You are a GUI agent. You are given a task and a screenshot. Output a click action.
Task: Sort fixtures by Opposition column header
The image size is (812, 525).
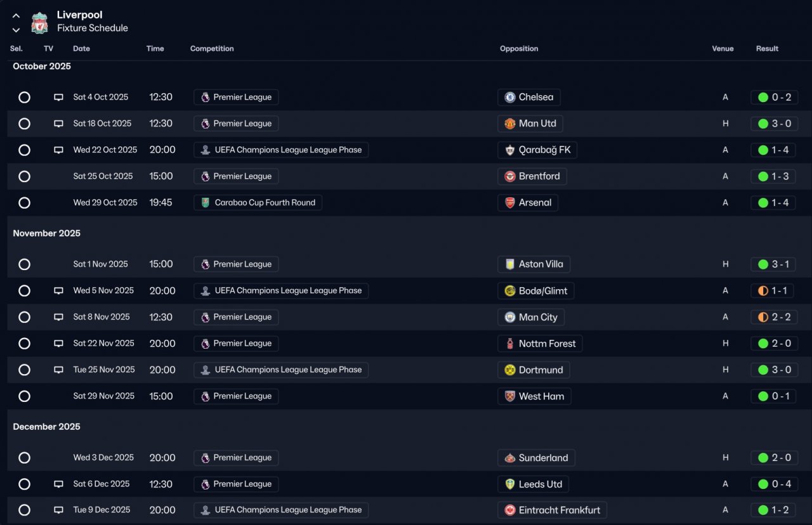(518, 49)
